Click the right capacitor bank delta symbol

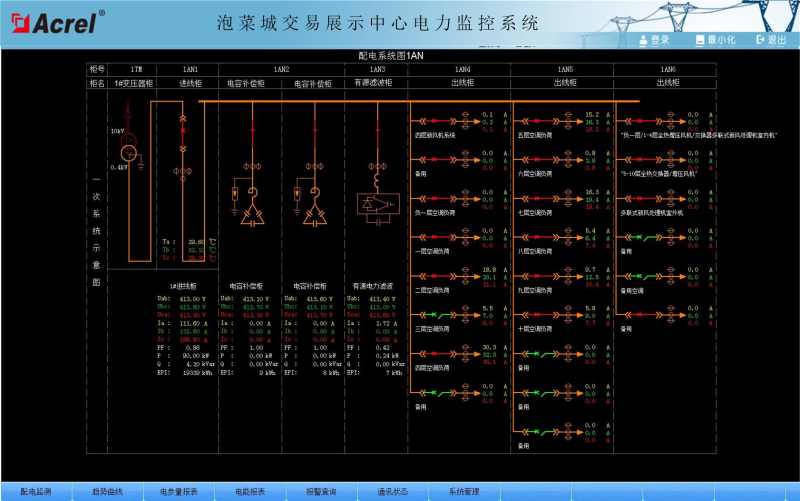[x=315, y=215]
